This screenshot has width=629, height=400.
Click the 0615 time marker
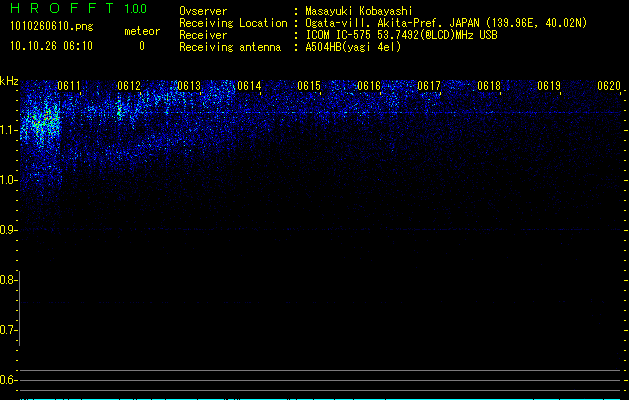coord(309,86)
